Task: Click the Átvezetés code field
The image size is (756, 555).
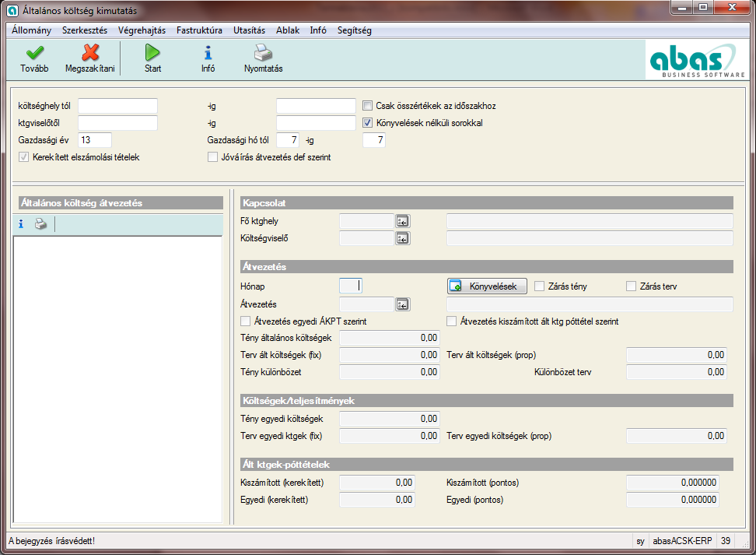Action: pos(366,304)
